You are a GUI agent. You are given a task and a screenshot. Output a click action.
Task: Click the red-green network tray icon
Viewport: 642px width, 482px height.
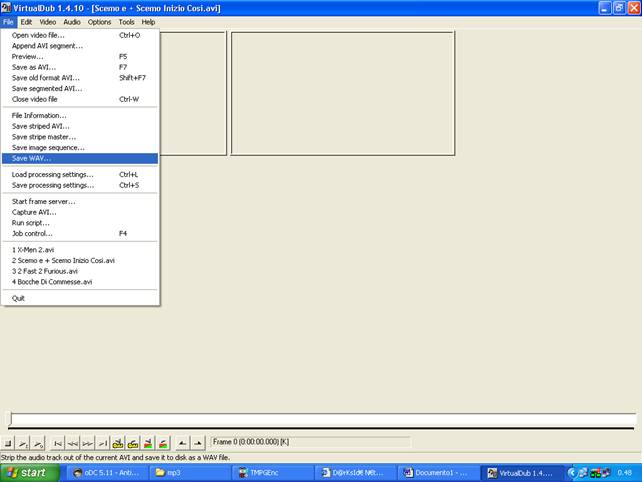tap(595, 473)
